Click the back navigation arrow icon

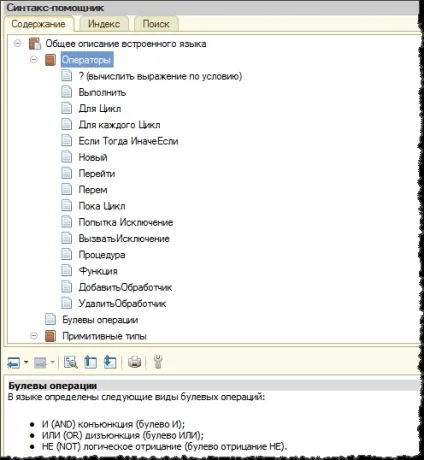[x=14, y=362]
